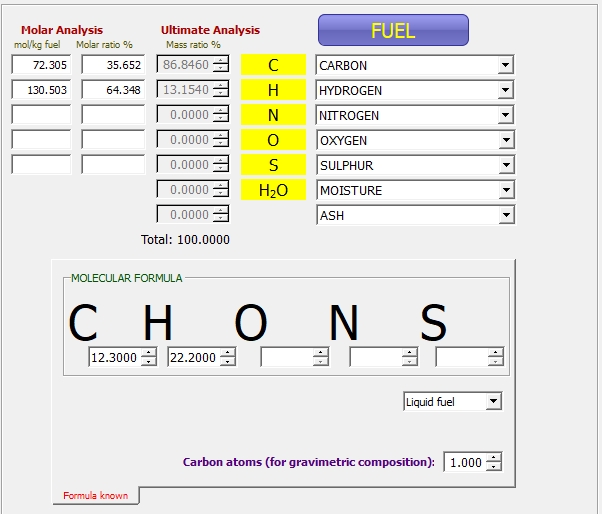Click the H molecular formula stepper 22.2000

click(x=228, y=357)
